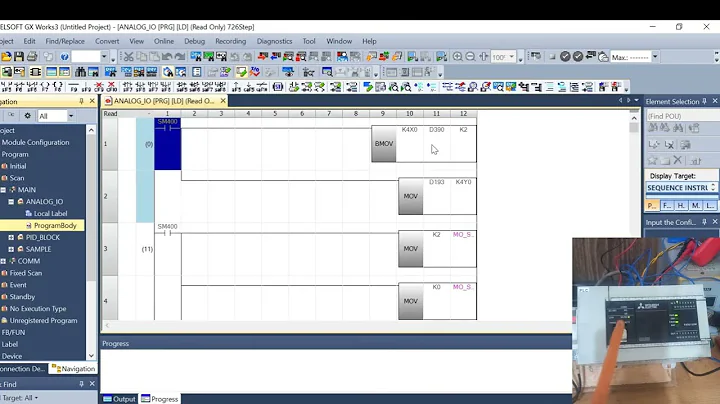Open the All filter dropdown in Navigation

71,116
